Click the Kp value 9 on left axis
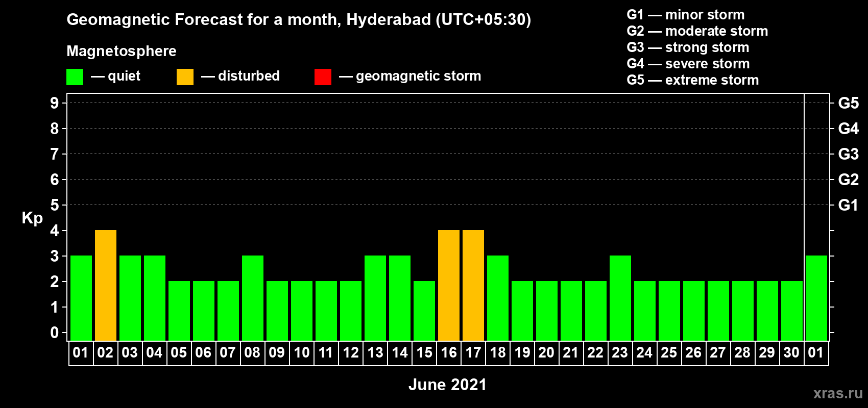Viewport: 868px width, 408px height. coord(55,103)
